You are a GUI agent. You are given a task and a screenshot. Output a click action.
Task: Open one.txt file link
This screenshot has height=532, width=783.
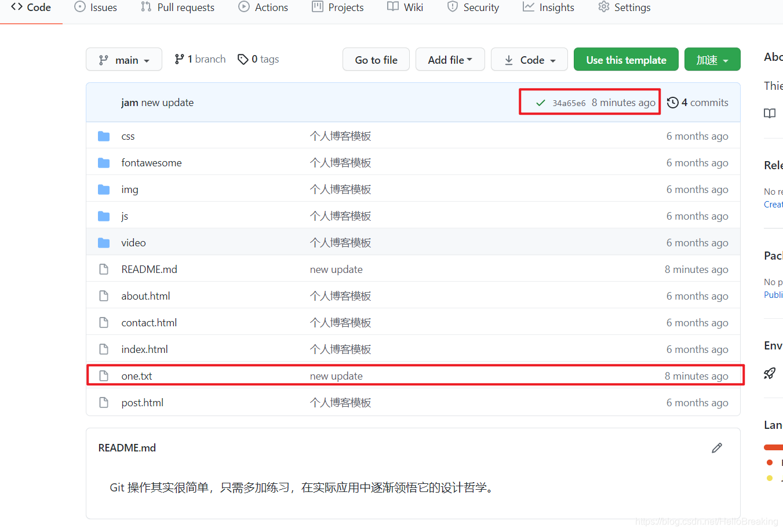(137, 376)
